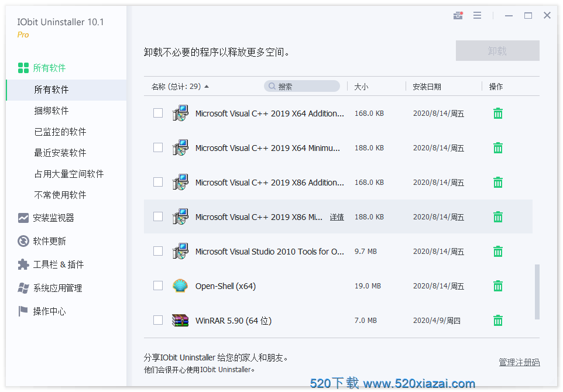Viewport: 563px width, 392px height.
Task: Sort list by 安装日期 column
Action: [x=427, y=87]
